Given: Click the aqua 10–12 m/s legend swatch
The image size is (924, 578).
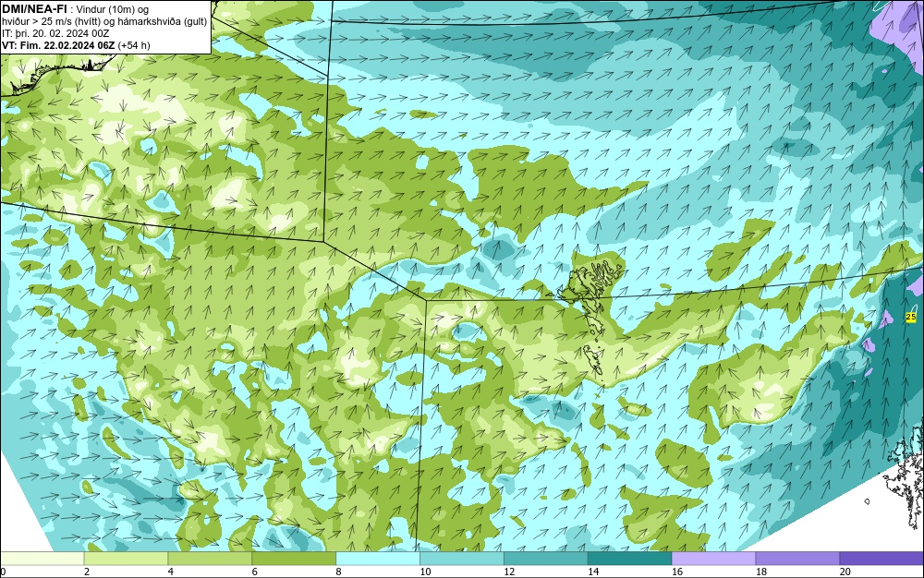Looking at the screenshot, I should [462, 559].
